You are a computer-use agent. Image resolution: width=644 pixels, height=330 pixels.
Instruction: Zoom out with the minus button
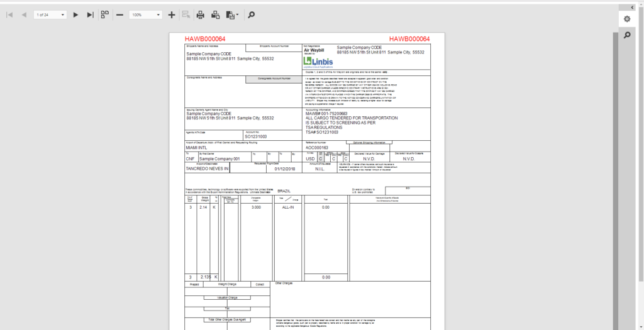click(119, 14)
